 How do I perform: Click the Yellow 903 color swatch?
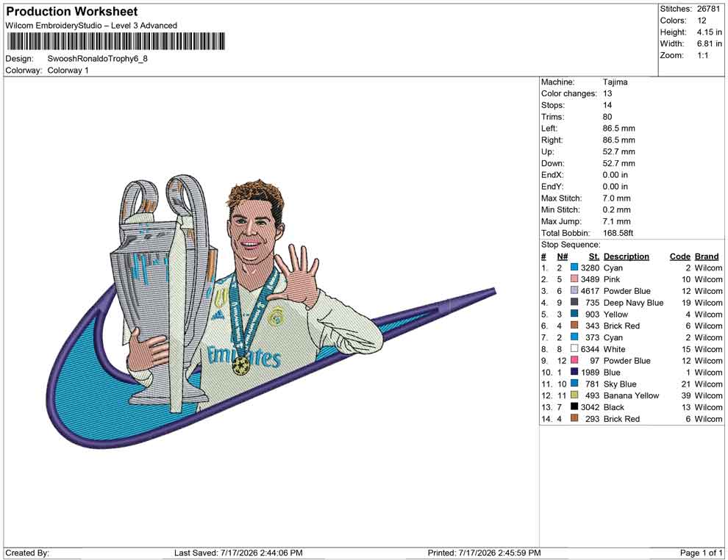pos(574,314)
